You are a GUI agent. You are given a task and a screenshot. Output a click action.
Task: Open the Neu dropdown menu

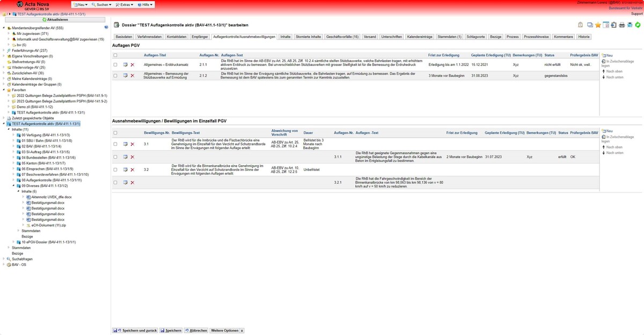point(82,4)
